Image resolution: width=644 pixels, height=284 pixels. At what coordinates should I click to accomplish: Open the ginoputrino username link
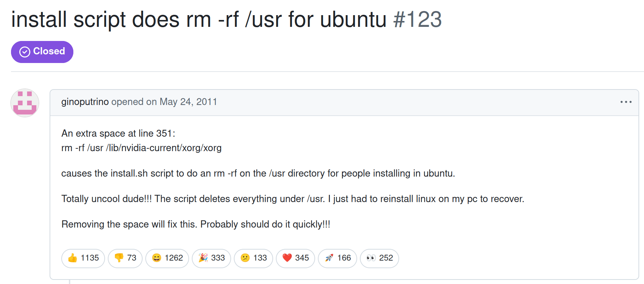click(85, 102)
